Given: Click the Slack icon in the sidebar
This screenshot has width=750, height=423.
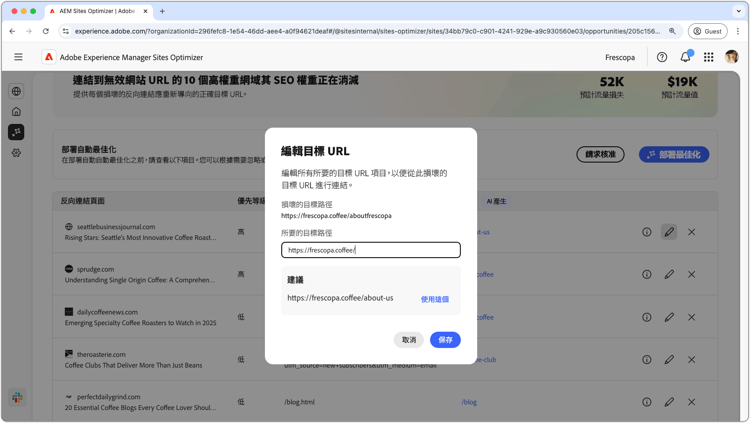Looking at the screenshot, I should [x=17, y=397].
